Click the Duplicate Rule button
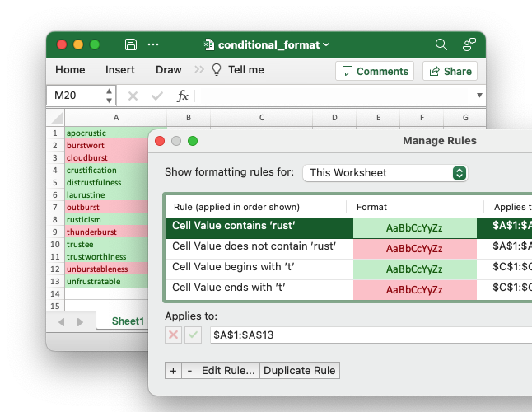 pos(299,371)
